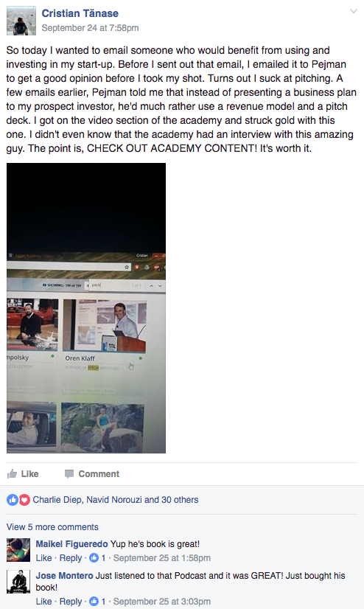This screenshot has width=364, height=609.
Task: Click the like count icon on Maikel's comment
Action: pyautogui.click(x=94, y=558)
